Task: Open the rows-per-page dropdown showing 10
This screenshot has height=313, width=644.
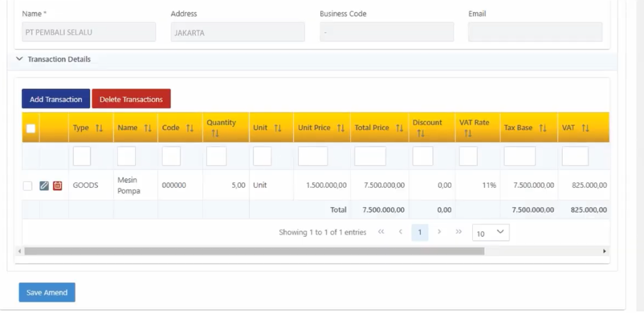Action: click(491, 233)
